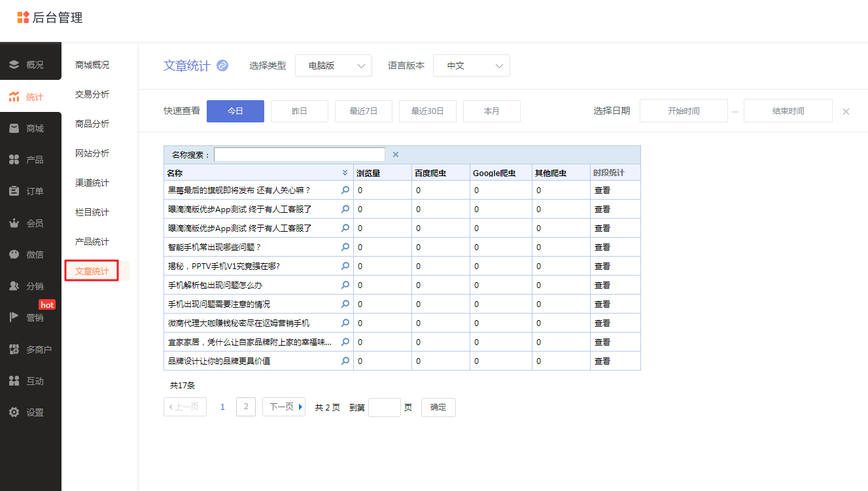This screenshot has width=868, height=491.
Task: Select 文章统计 in the submenu
Action: tap(92, 271)
